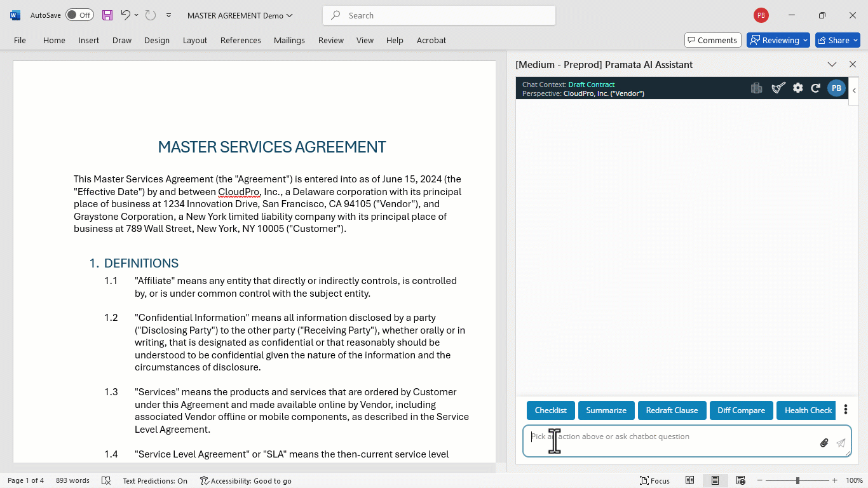This screenshot has width=868, height=488.
Task: Click the MASTER SERVICES AGREEMENT title
Action: coord(272,147)
